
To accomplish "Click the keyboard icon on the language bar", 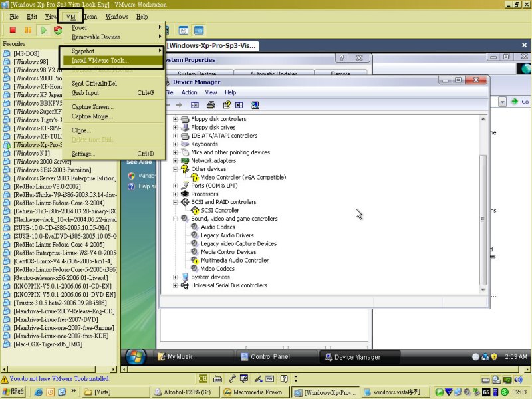I will pyautogui.click(x=218, y=378).
